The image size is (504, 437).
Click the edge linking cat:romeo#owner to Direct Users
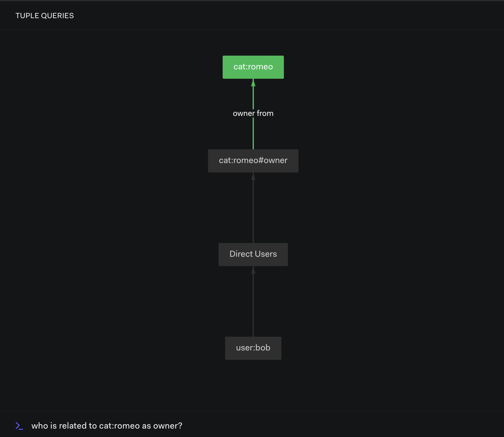[x=253, y=209]
